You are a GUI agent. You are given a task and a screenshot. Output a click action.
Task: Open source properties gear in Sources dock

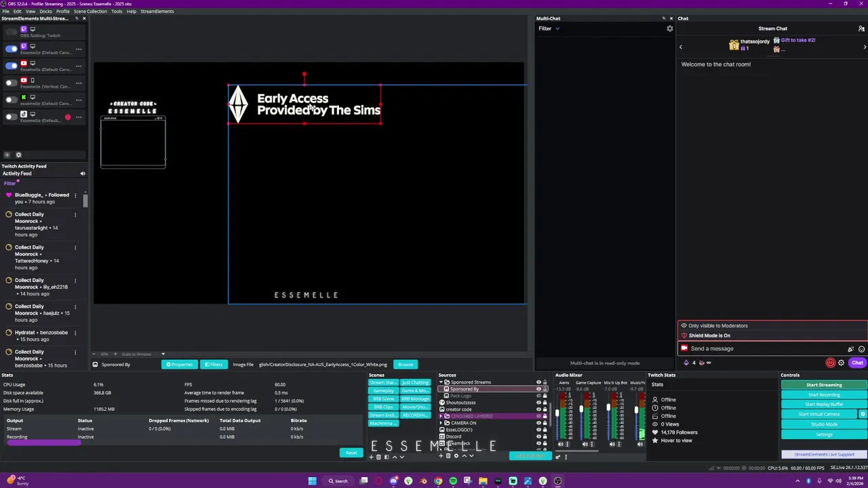[456, 455]
